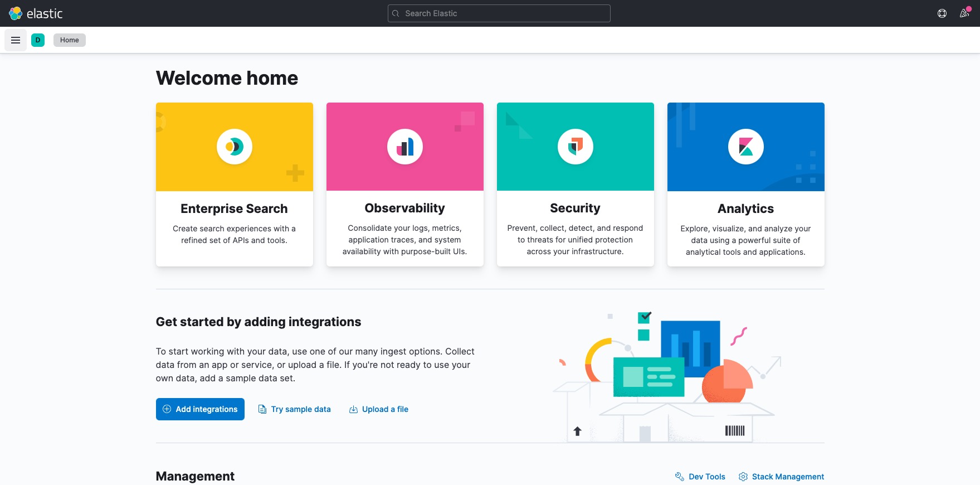Open the Observability card title
980x485 pixels.
(405, 208)
